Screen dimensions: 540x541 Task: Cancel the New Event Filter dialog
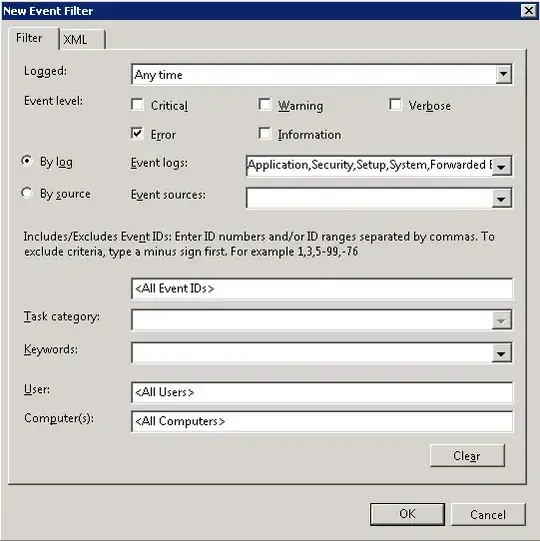[488, 514]
